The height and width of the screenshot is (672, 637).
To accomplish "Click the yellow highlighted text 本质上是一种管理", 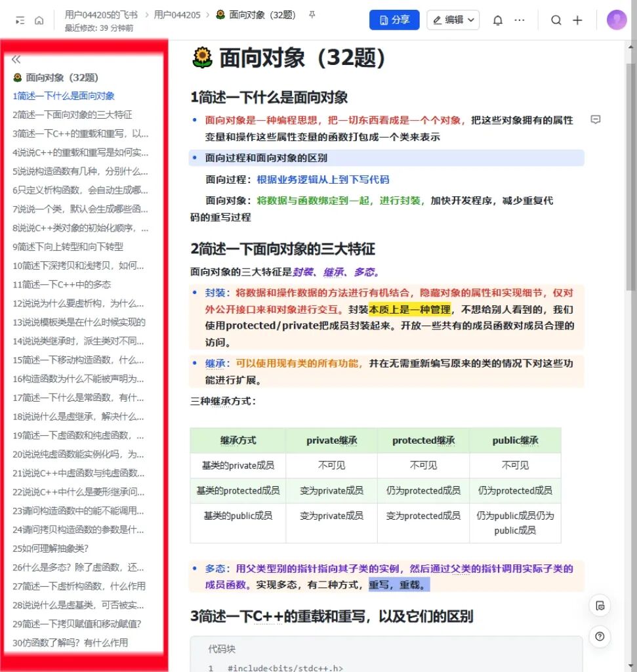I will coord(410,310).
